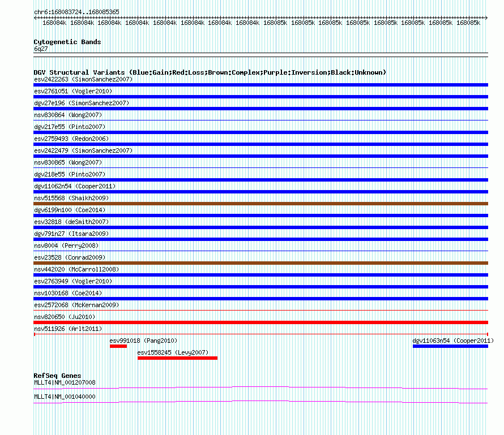Click the dgv218e55 (Pinto2007) label
504x435 pixels.
(x=70, y=174)
